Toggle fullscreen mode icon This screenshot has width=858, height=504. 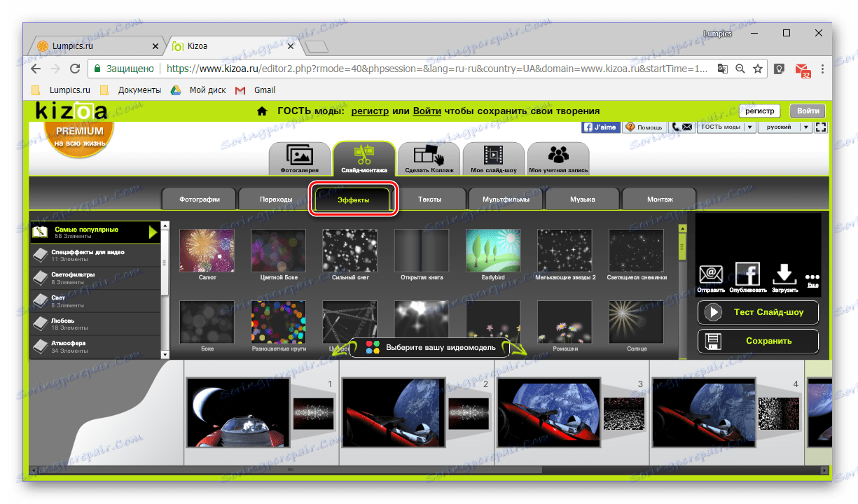click(821, 127)
